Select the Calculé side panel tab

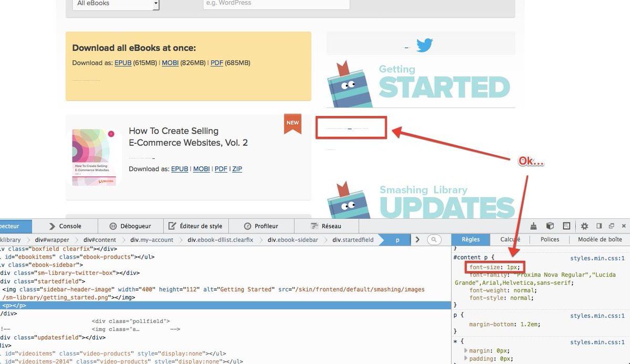click(x=510, y=240)
